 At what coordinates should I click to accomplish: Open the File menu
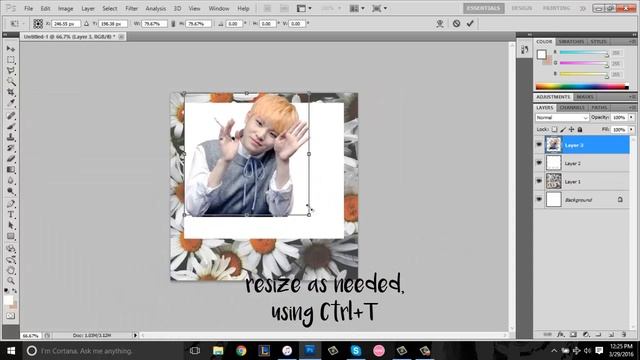tap(29, 8)
